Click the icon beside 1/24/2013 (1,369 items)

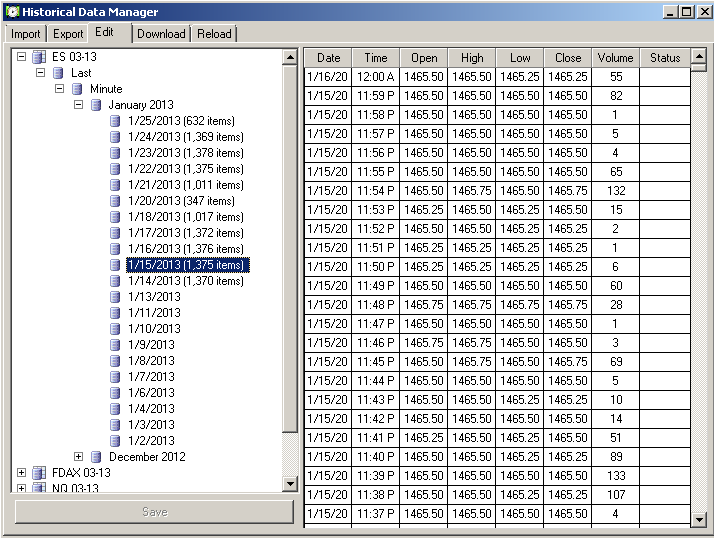click(x=116, y=137)
